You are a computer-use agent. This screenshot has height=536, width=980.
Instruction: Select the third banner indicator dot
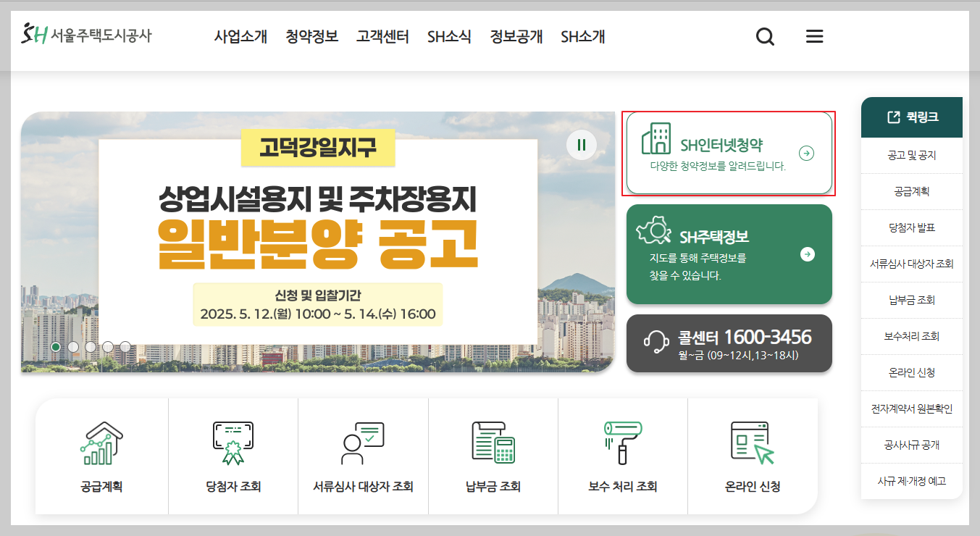tap(91, 347)
